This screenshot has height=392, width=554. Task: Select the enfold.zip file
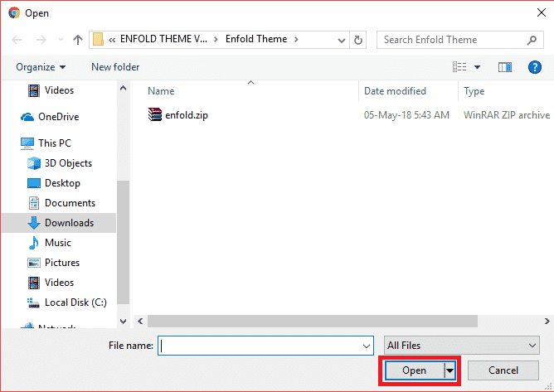pos(187,115)
